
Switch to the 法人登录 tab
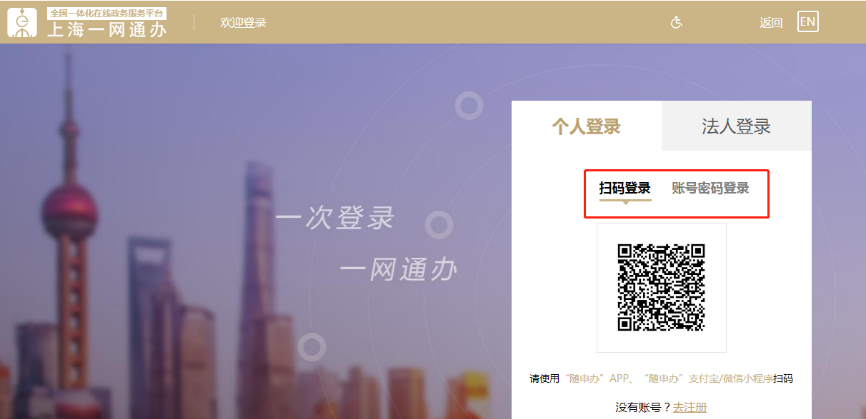(x=736, y=126)
